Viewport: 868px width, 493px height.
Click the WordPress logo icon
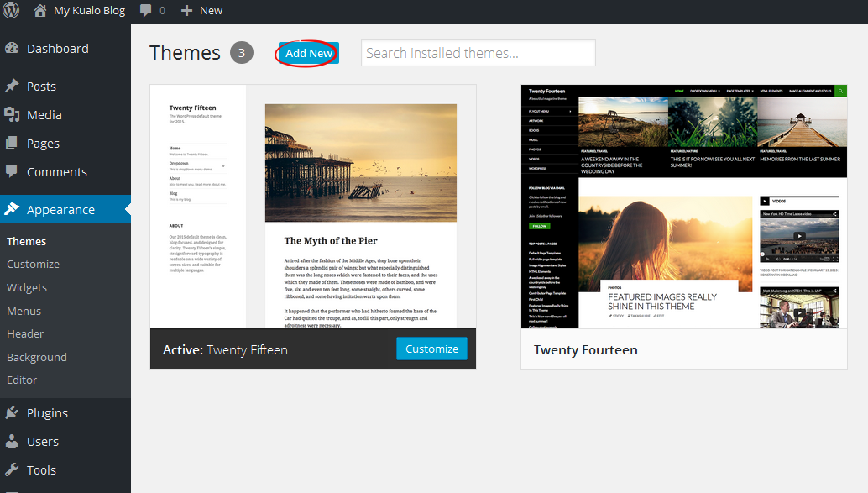[11, 10]
